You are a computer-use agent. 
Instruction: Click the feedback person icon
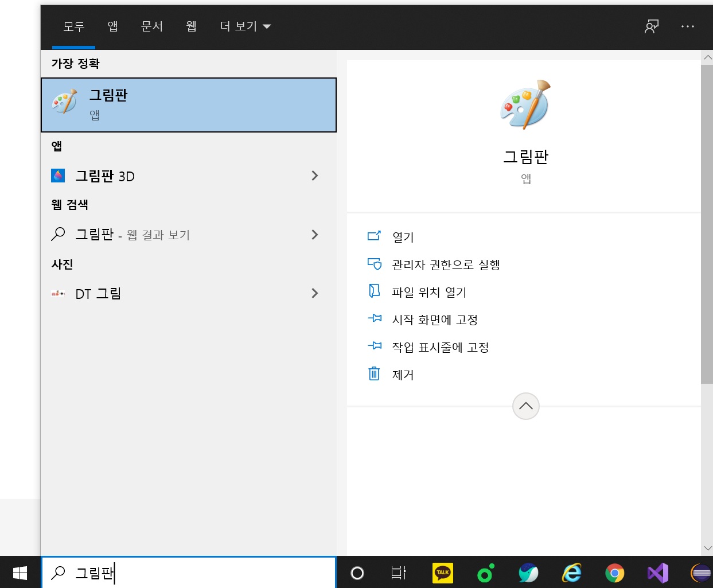(x=652, y=26)
